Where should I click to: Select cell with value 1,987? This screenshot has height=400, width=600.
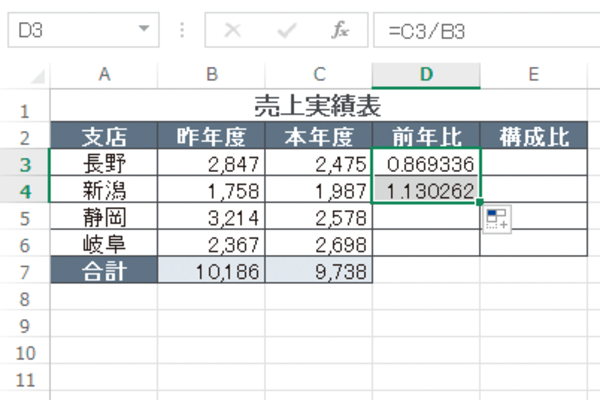point(319,189)
